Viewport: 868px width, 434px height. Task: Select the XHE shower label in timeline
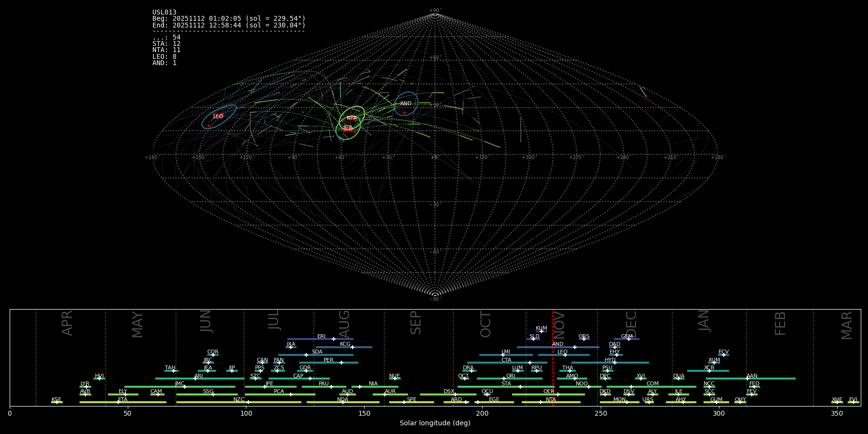point(837,400)
